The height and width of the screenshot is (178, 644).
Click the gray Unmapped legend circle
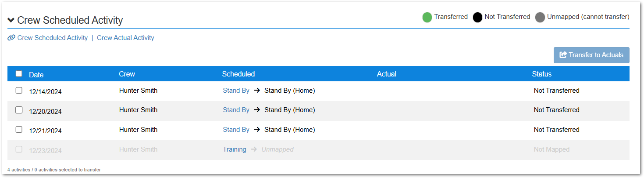[x=540, y=18]
